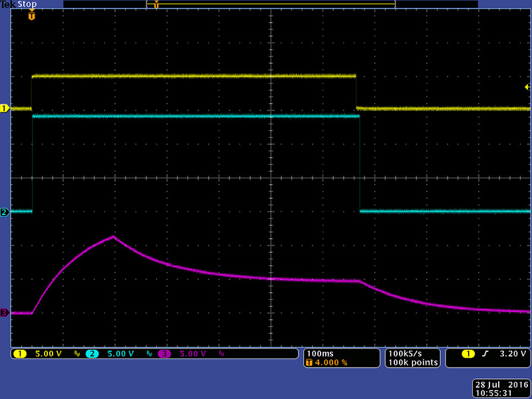Click the Stop acquisition status label

click(x=28, y=4)
